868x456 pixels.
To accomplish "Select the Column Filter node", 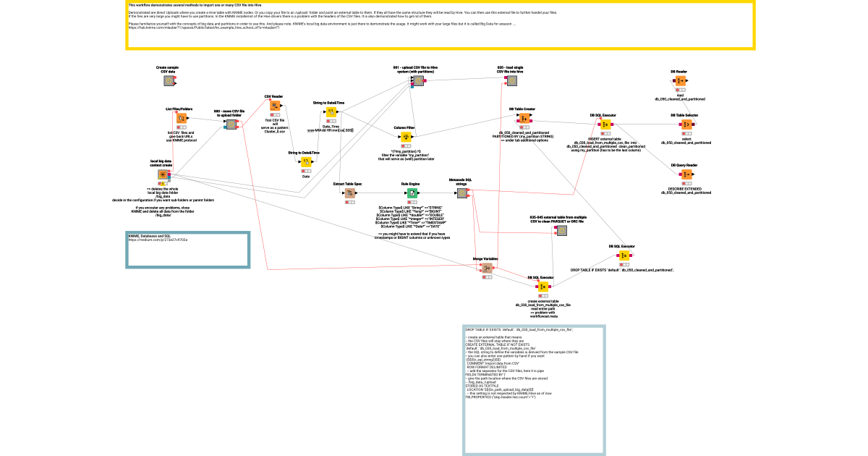I will coord(405,136).
